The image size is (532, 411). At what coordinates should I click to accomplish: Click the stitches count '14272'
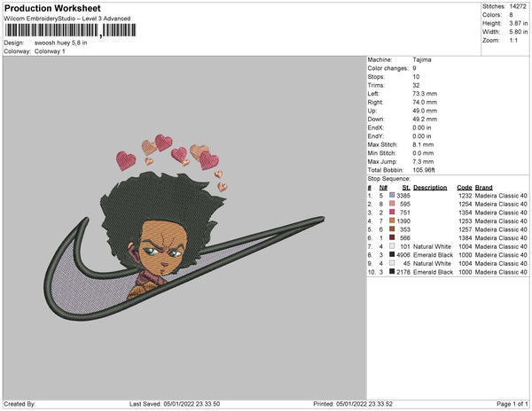coord(518,6)
